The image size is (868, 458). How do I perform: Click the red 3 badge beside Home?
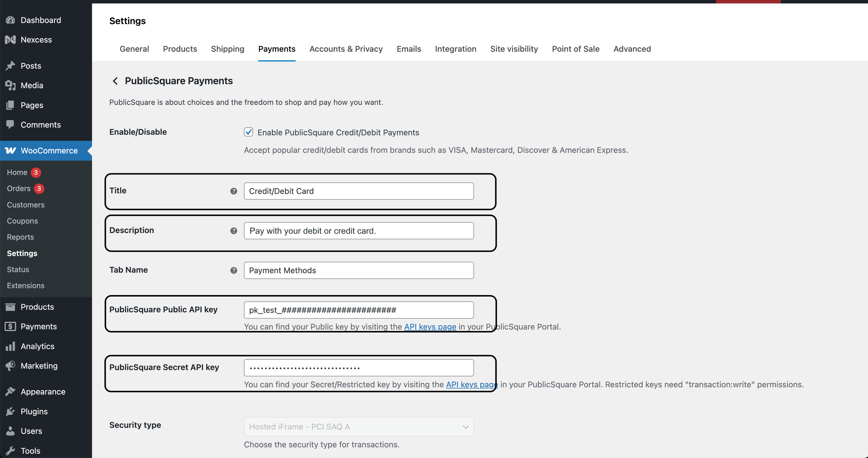point(36,172)
